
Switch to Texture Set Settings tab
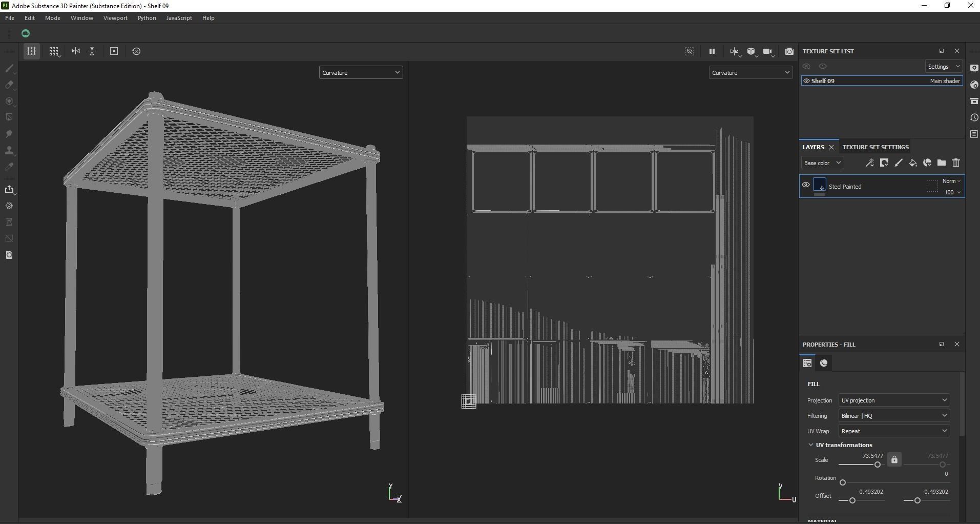click(x=875, y=147)
